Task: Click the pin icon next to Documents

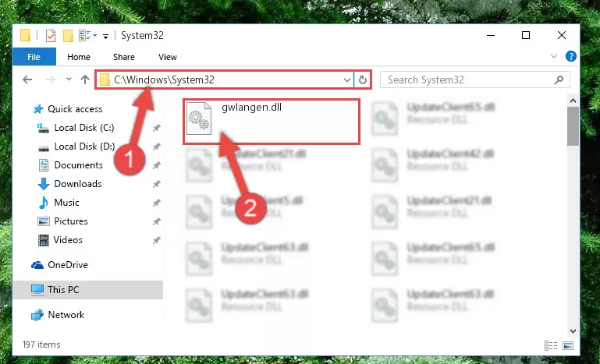Action: (x=157, y=165)
